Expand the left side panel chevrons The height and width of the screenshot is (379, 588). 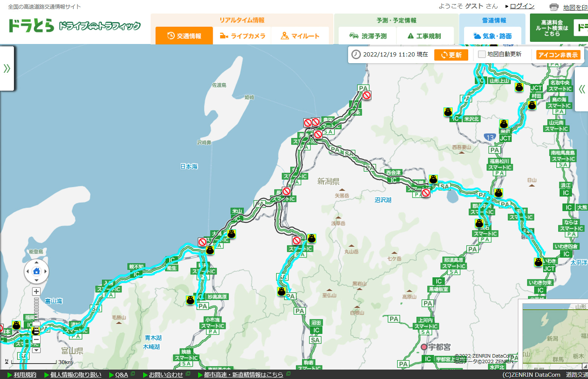(x=7, y=68)
